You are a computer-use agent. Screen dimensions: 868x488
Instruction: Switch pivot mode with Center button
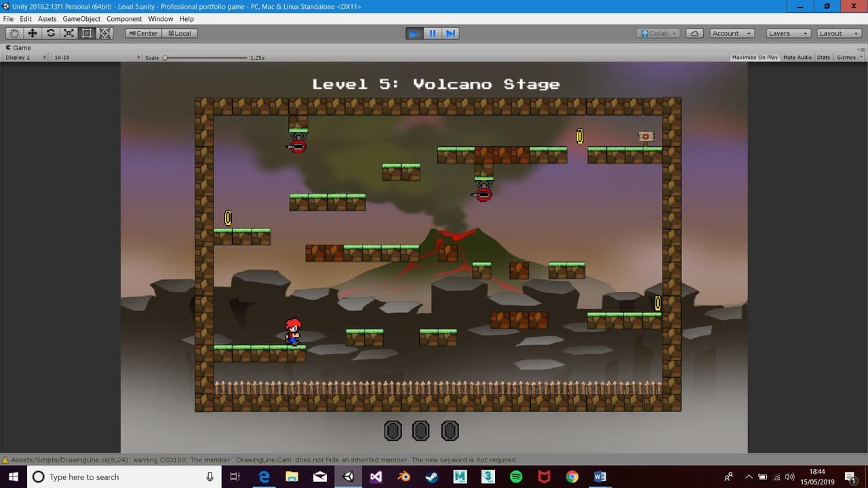(143, 33)
